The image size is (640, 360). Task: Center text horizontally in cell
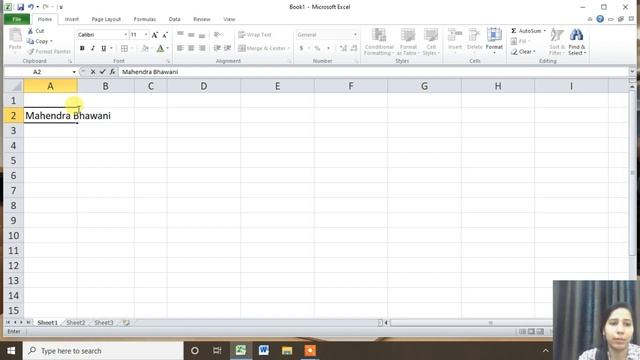click(191, 48)
